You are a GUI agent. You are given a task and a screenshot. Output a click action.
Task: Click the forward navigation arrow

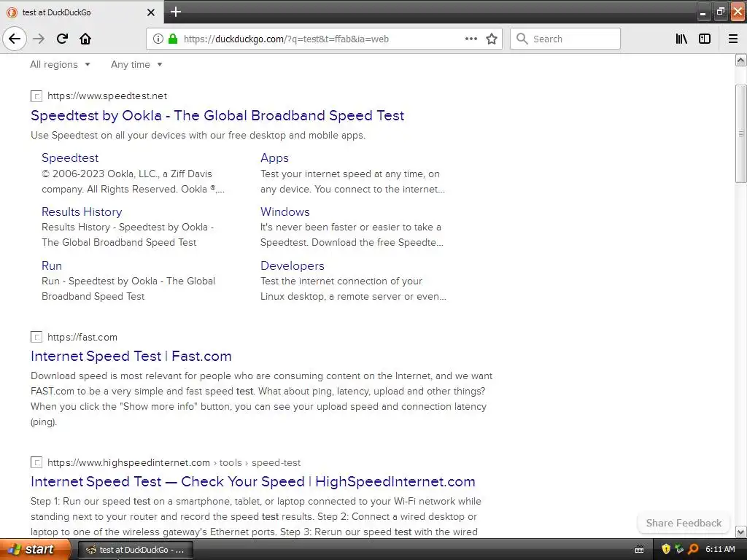[39, 39]
